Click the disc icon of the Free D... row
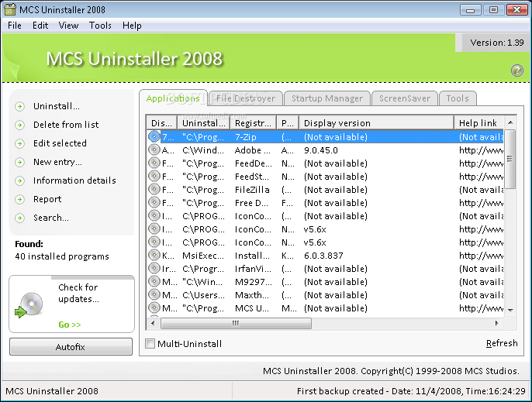Viewport: 532px width, 402px height. coord(154,202)
